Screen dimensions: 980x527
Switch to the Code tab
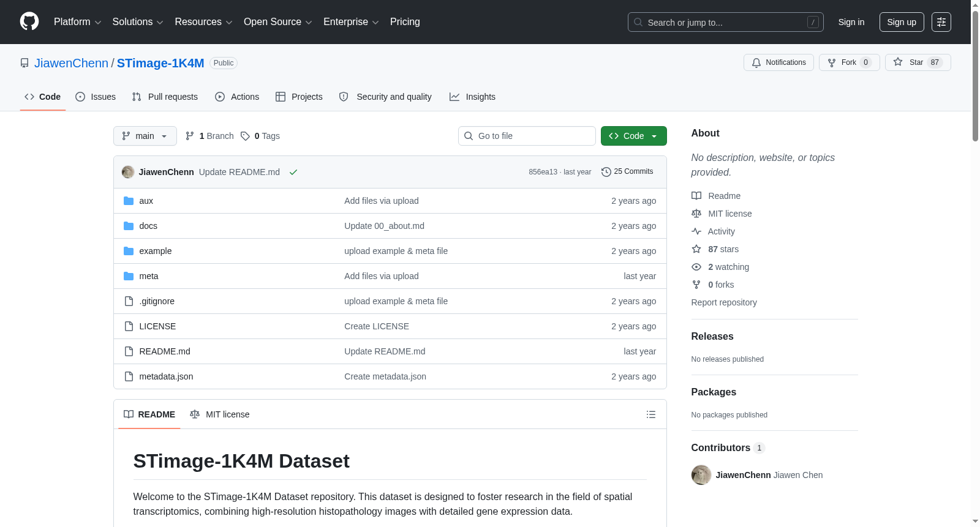tap(43, 97)
